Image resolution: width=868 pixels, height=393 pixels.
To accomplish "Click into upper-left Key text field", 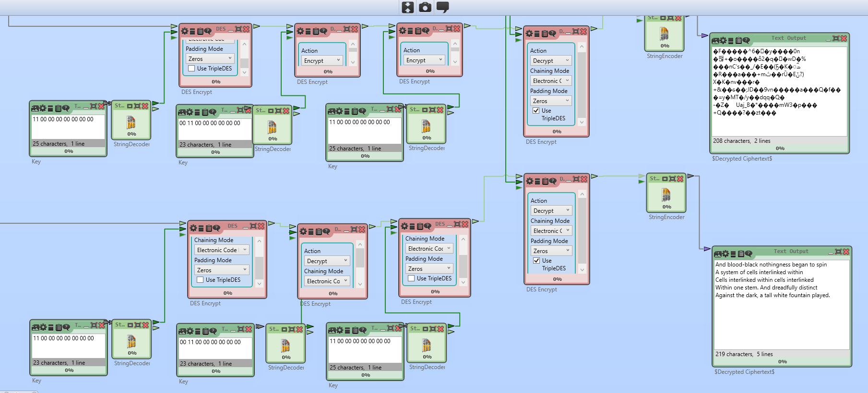I will (68, 127).
